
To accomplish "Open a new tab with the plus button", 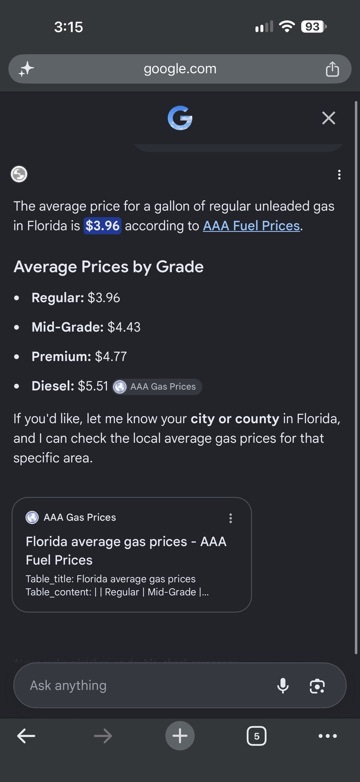I will point(180,736).
